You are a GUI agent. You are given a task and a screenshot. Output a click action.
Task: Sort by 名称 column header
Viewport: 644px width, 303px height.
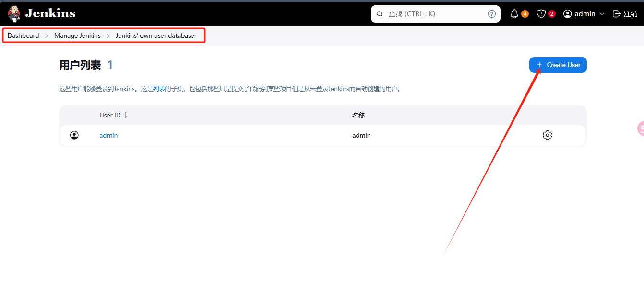pyautogui.click(x=358, y=115)
